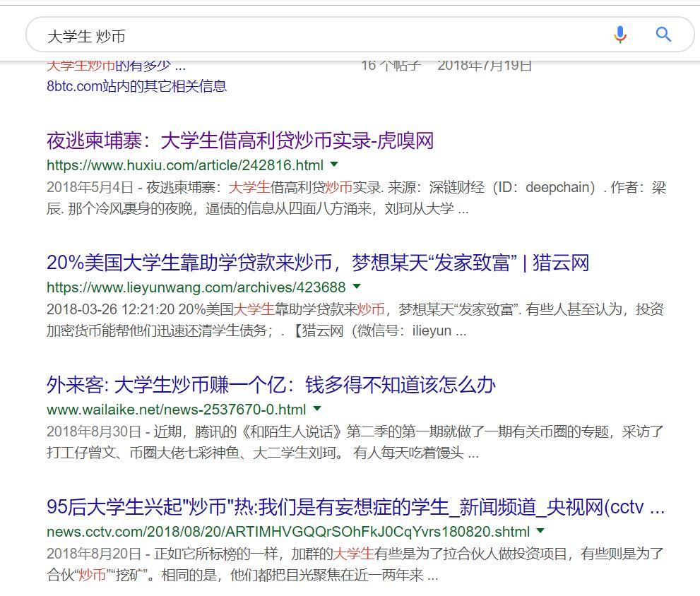Expand dropdown arrow beside news.cctv.com URL
The image size is (700, 596).
(x=540, y=530)
